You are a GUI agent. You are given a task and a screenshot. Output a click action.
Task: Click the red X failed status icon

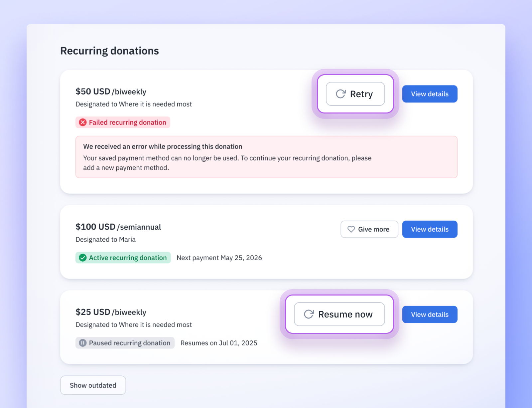tap(83, 122)
